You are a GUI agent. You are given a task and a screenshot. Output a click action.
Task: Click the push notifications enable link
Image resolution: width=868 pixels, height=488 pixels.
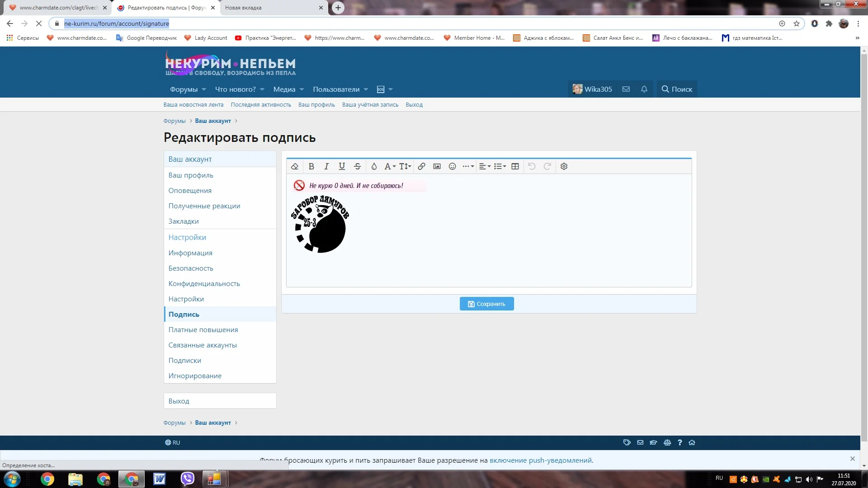tap(541, 460)
